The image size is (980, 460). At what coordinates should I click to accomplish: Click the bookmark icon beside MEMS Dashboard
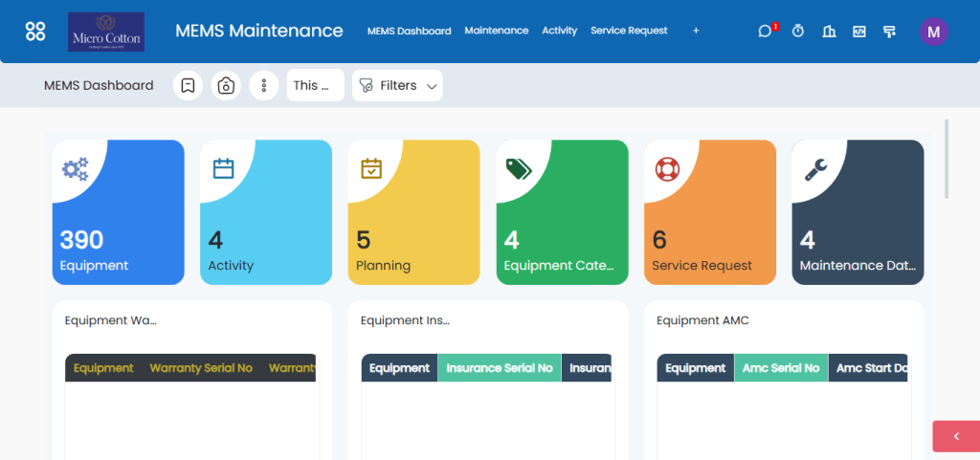tap(188, 86)
